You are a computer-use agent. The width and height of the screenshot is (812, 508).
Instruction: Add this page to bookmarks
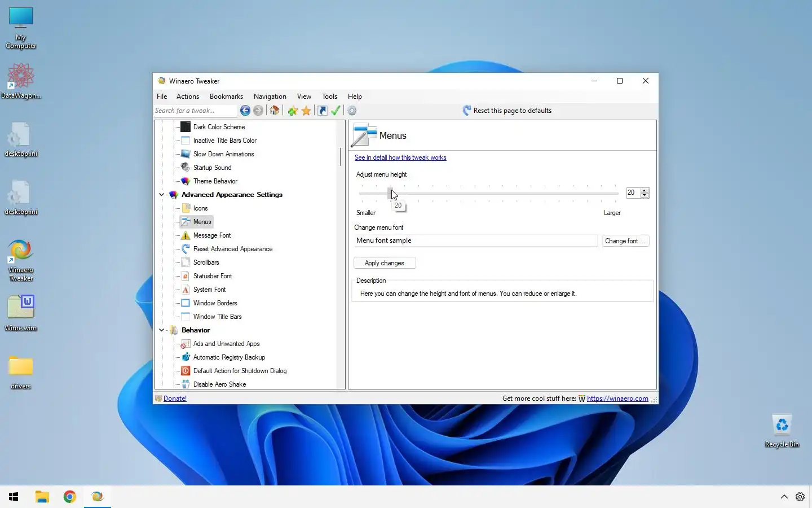tap(293, 111)
